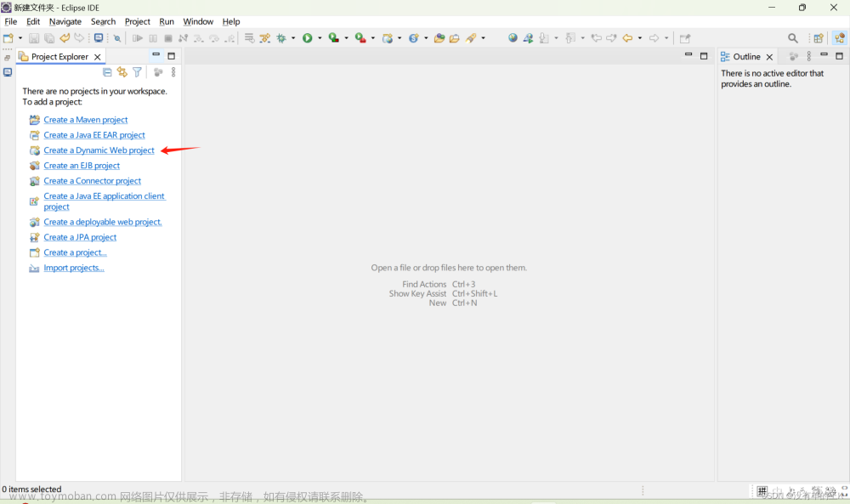This screenshot has height=504, width=850.
Task: Click the Resume debug icon
Action: click(138, 38)
